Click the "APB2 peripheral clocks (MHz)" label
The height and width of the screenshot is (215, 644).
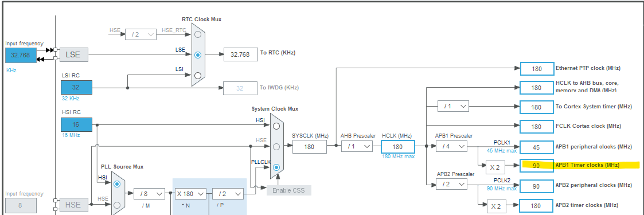(594, 185)
